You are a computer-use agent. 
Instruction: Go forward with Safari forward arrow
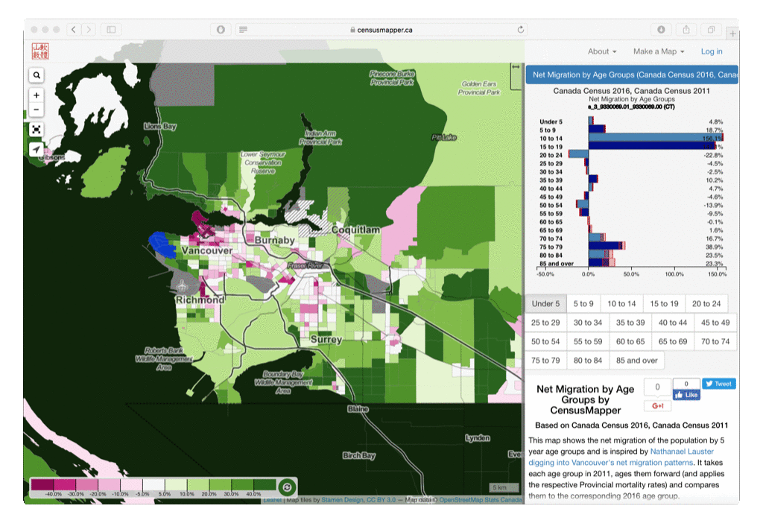click(89, 30)
